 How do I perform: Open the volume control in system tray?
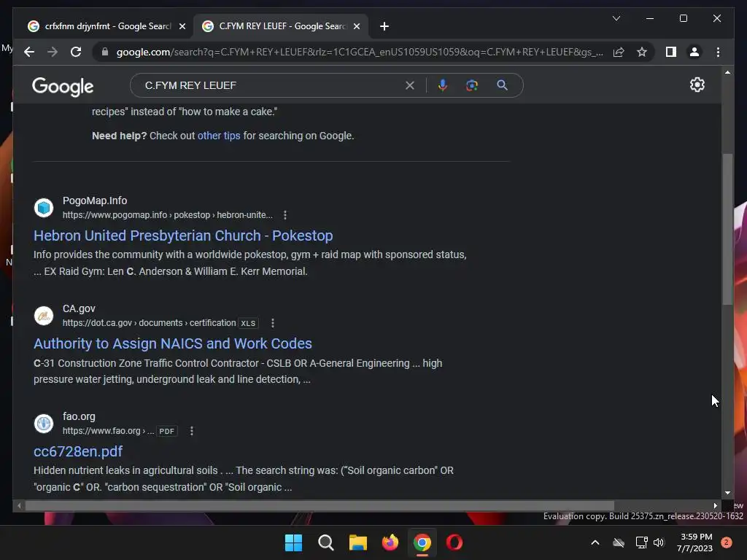coord(659,542)
